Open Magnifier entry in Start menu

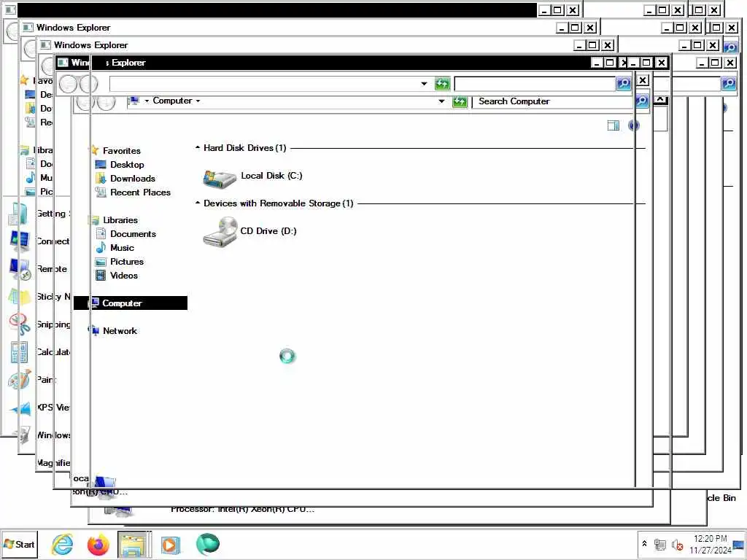click(53, 462)
